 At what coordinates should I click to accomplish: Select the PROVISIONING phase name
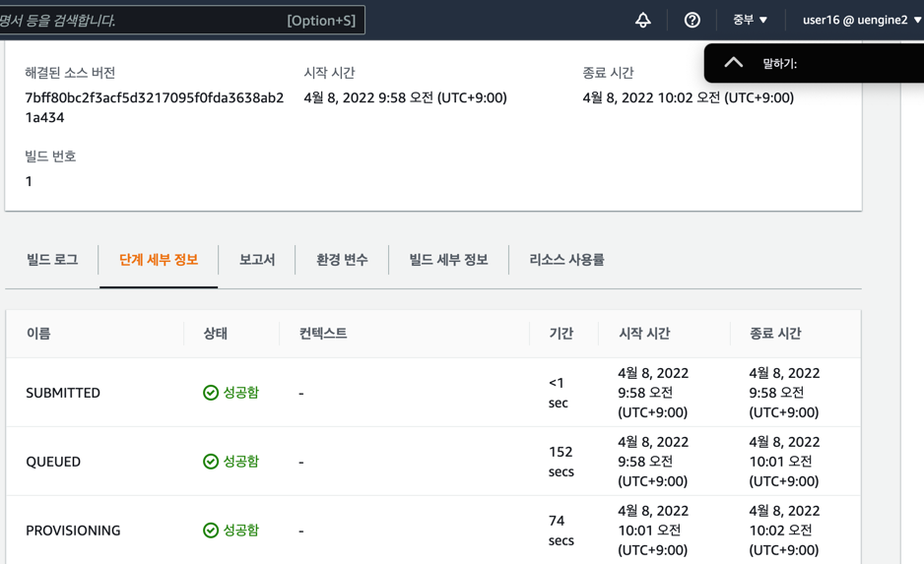click(73, 531)
